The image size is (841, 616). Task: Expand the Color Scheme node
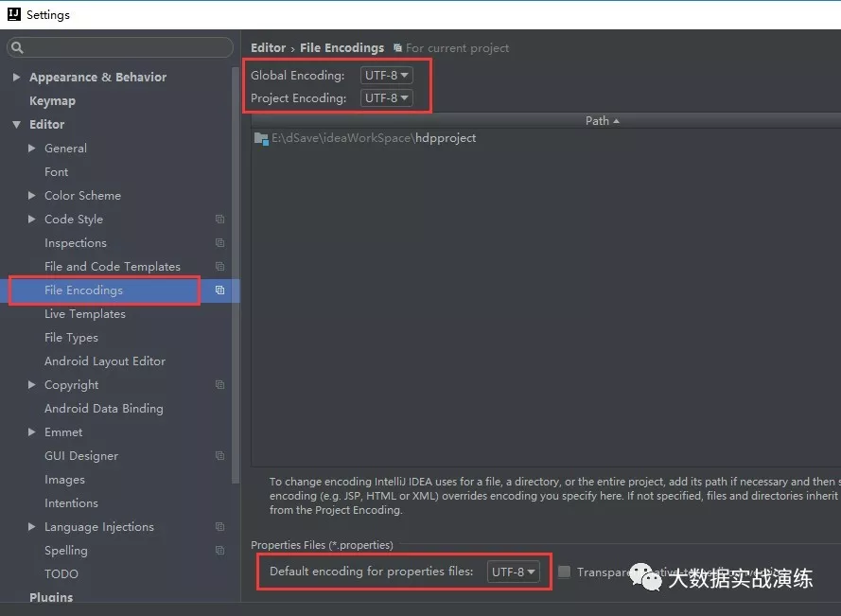[31, 195]
